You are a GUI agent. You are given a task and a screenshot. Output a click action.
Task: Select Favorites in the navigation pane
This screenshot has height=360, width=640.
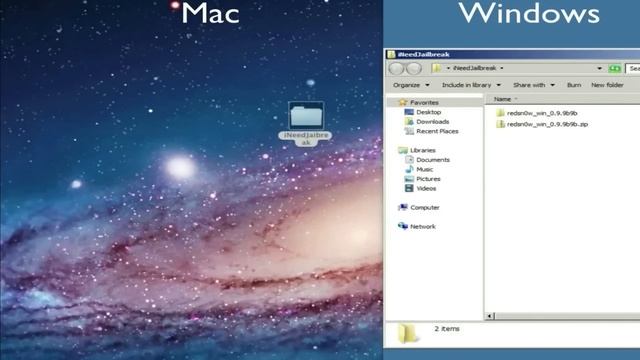click(x=424, y=102)
